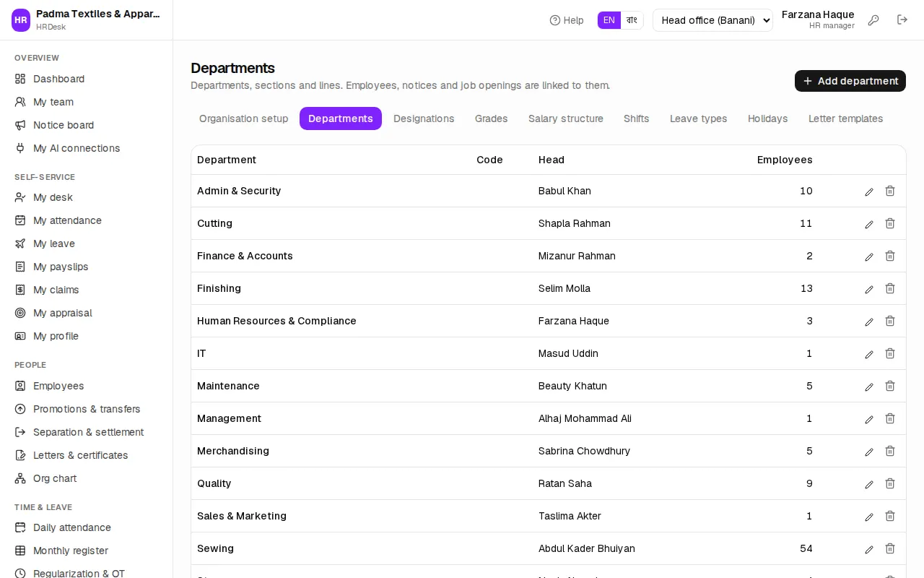Switch language to Bangla toggle
This screenshot has height=578, width=924.
[632, 20]
